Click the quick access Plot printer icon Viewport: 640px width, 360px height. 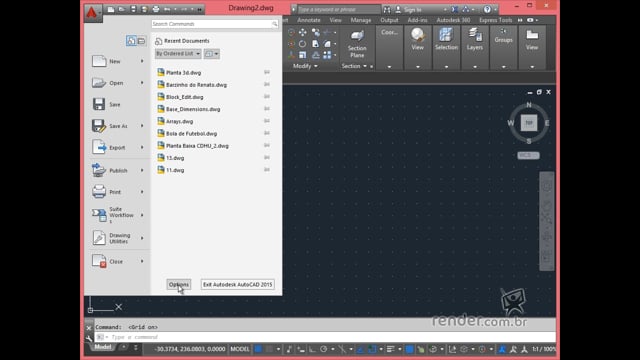156,9
